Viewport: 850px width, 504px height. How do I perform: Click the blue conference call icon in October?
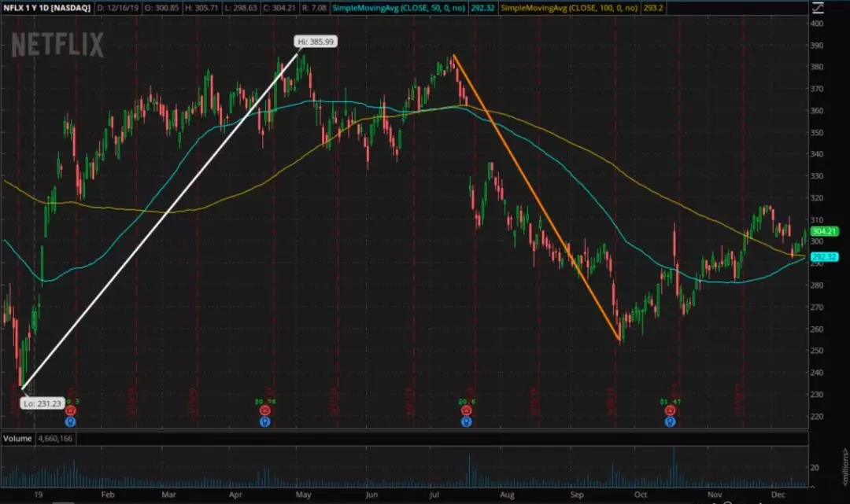coord(670,422)
